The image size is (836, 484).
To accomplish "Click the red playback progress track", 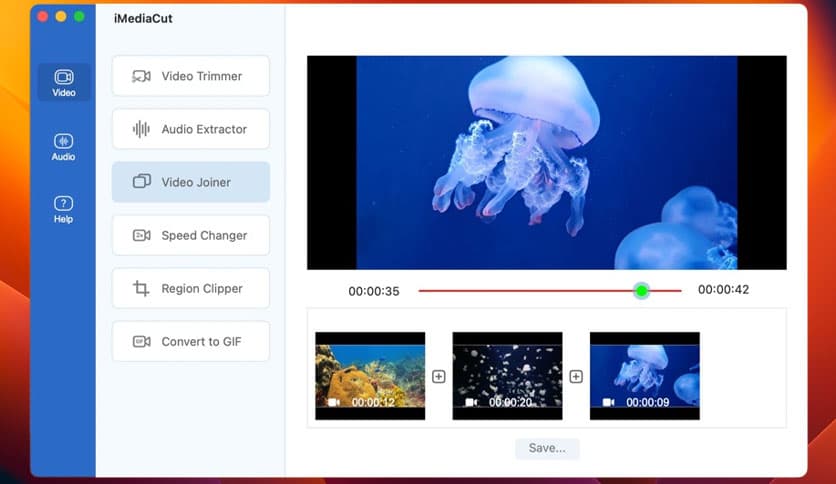I will pyautogui.click(x=550, y=291).
